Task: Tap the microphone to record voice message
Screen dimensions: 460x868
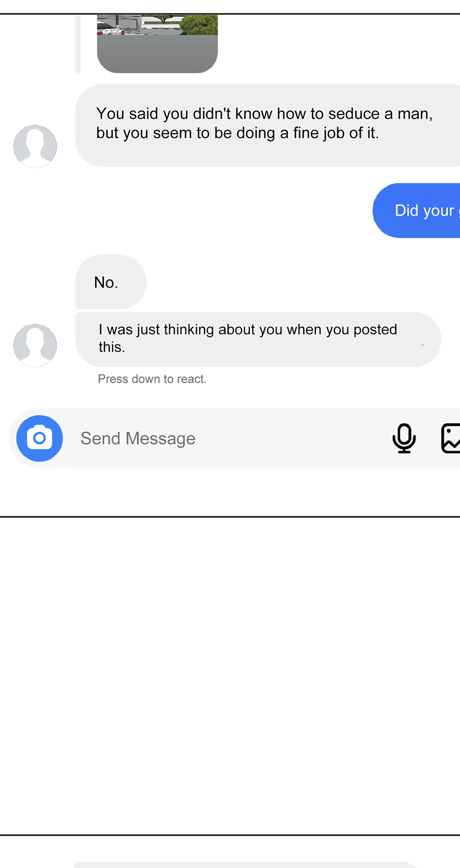Action: coord(404,438)
